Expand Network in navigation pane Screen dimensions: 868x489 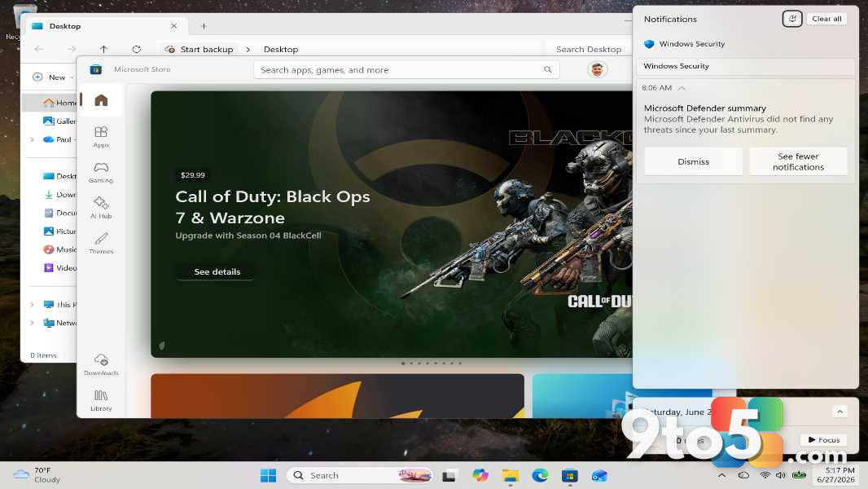(x=32, y=323)
